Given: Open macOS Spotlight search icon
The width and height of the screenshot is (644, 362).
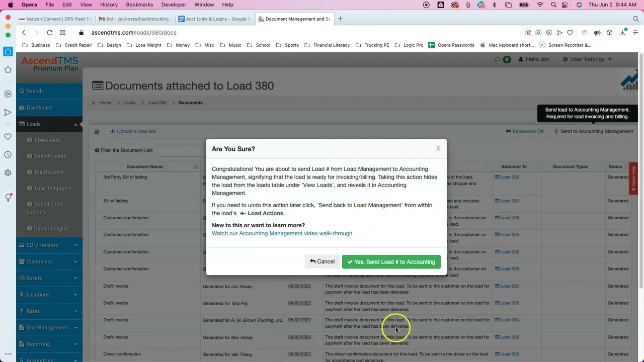Looking at the screenshot, I should coord(553,5).
